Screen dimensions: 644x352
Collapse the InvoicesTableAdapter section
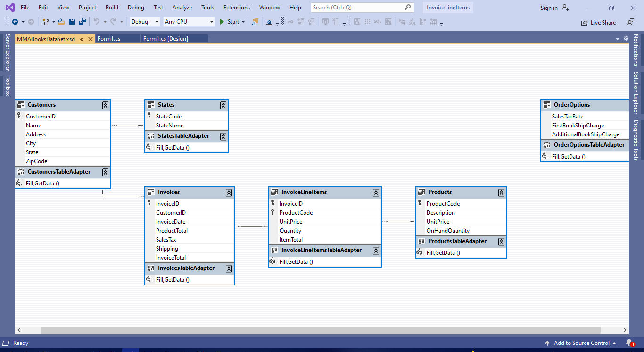(x=229, y=268)
